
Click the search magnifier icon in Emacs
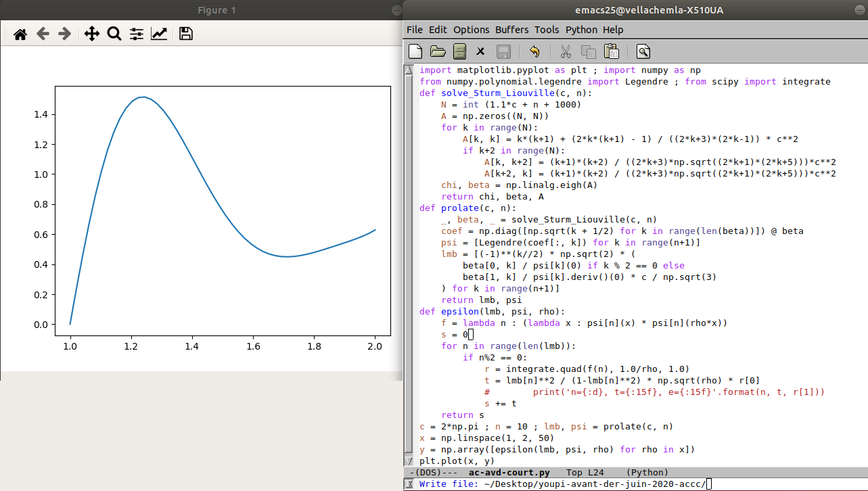pos(643,51)
